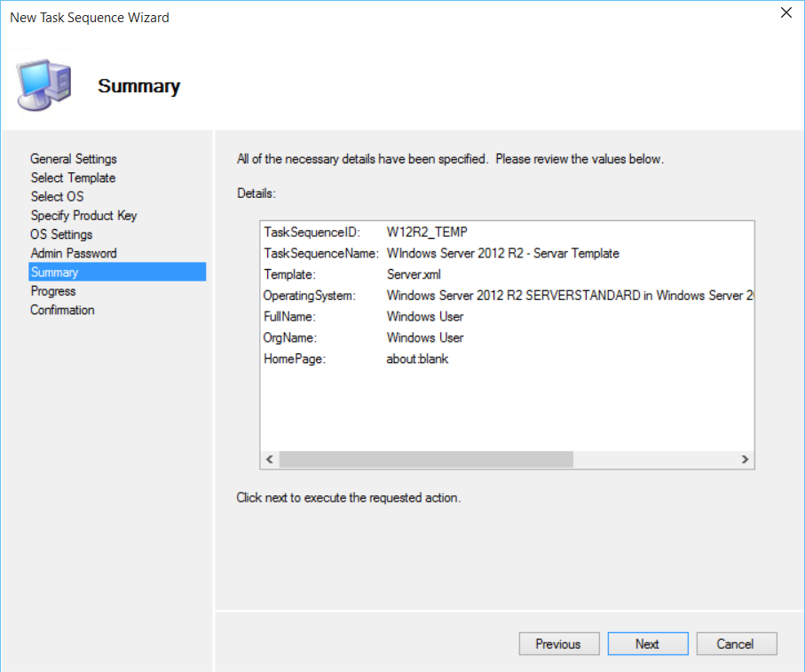The image size is (805, 672).
Task: Close the New Task Sequence Wizard window
Action: click(785, 12)
